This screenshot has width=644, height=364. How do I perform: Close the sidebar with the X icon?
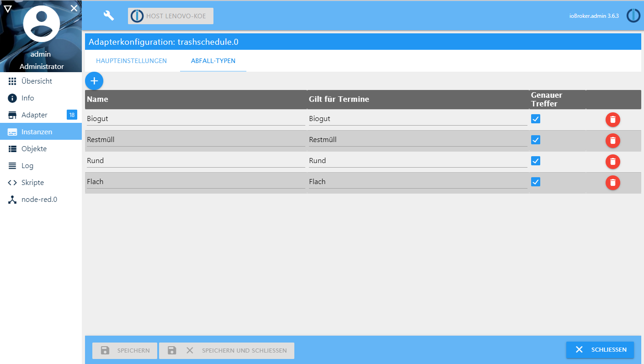[74, 8]
